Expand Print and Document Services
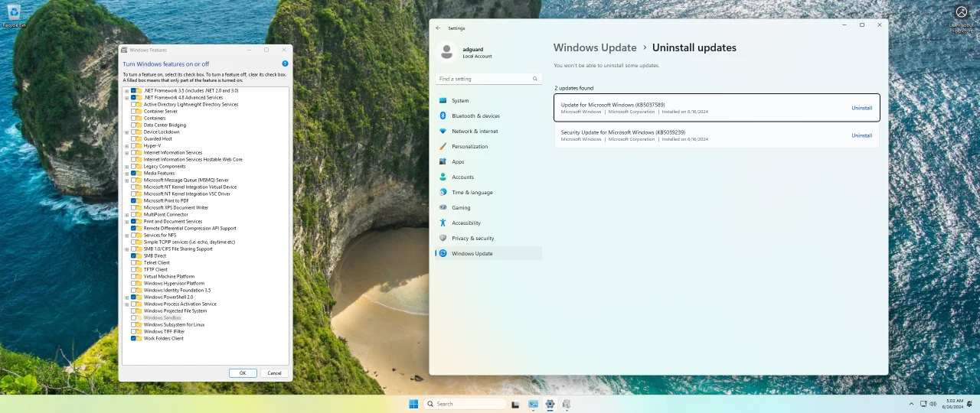Screen dimensions: 980x413 [126, 222]
